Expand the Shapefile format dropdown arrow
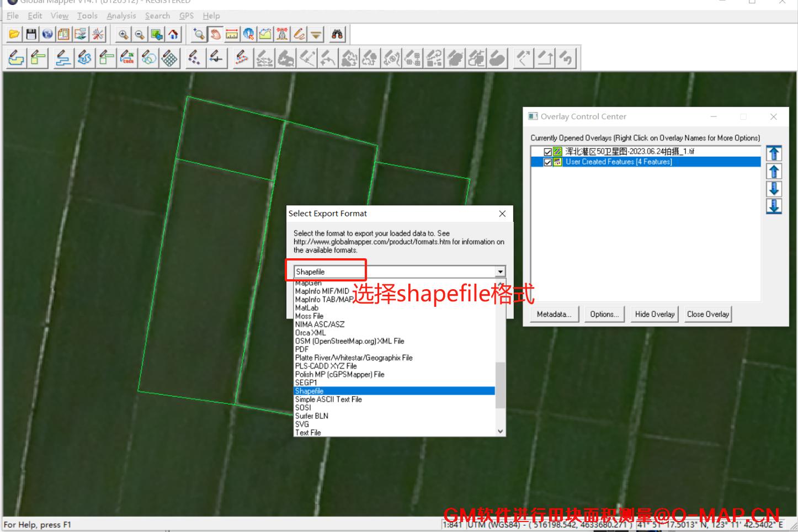This screenshot has width=798, height=532. (500, 272)
